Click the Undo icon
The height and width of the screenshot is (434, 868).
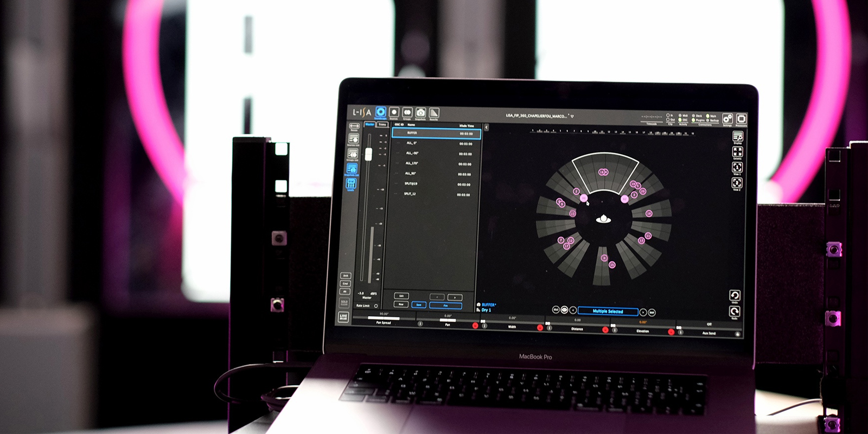pyautogui.click(x=735, y=296)
